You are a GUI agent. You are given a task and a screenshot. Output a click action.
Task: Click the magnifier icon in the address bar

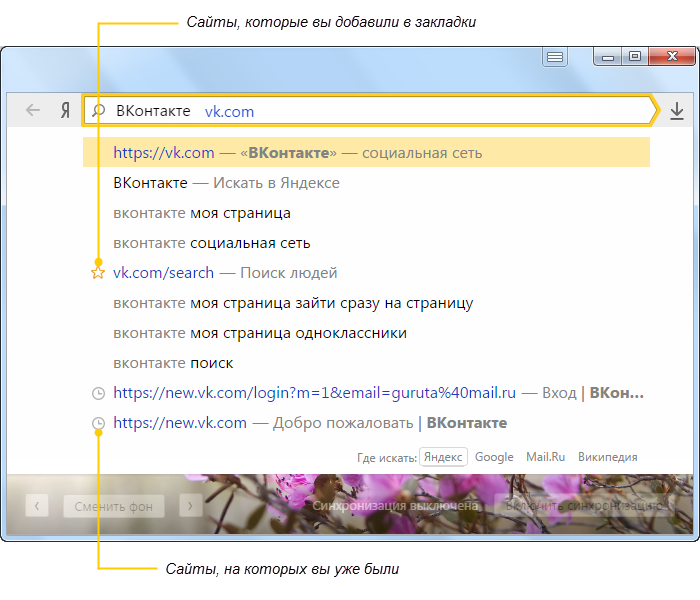[98, 110]
